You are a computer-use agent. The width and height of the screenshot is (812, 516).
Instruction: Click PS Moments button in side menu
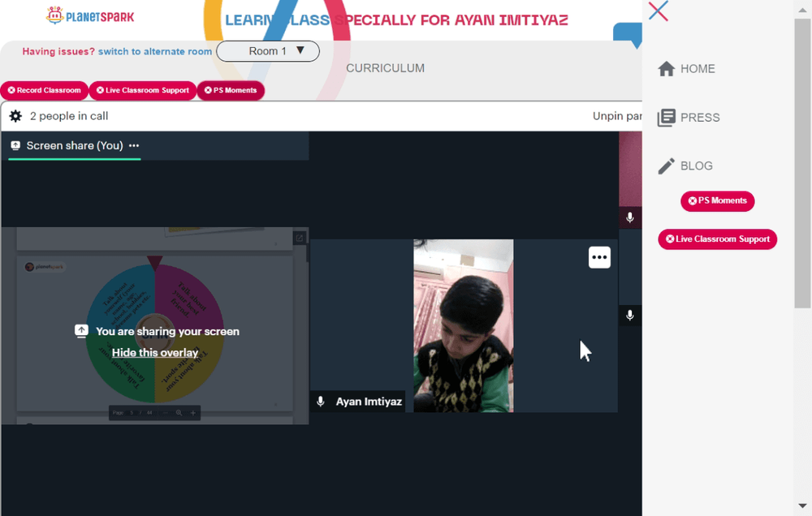[717, 201]
